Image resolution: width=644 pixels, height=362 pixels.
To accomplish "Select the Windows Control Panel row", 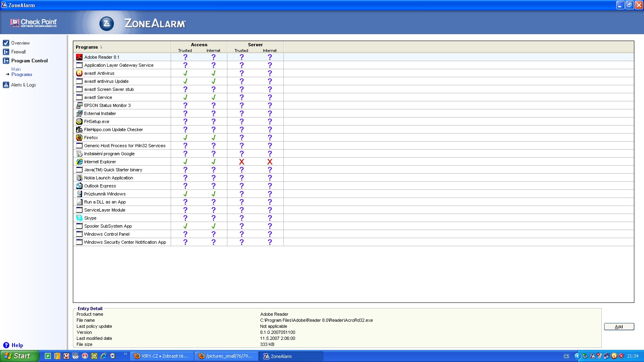I will click(107, 234).
